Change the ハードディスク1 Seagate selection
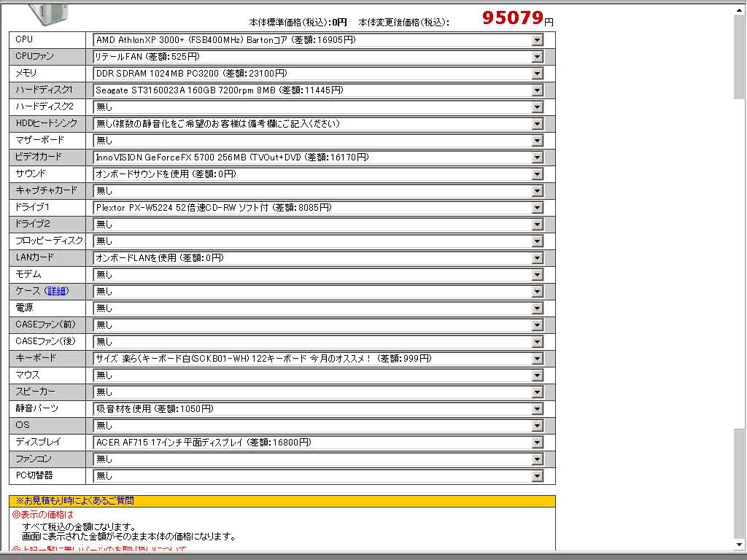This screenshot has height=560, width=747. tap(537, 90)
